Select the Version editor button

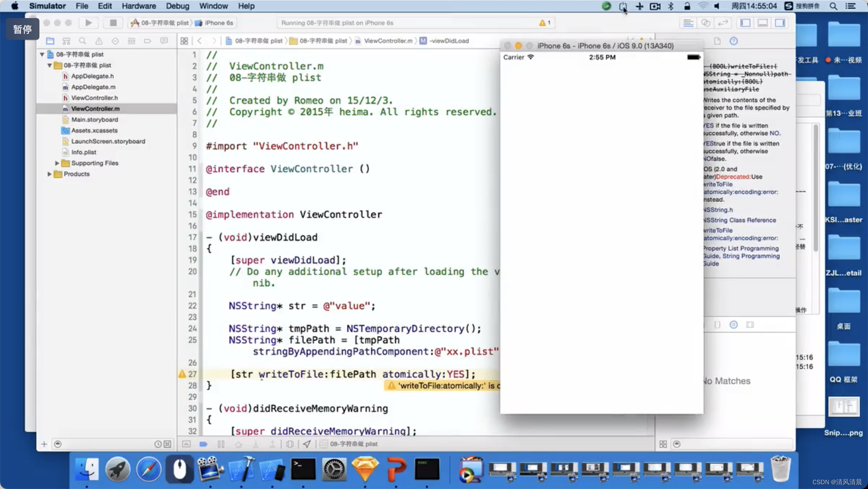click(723, 23)
